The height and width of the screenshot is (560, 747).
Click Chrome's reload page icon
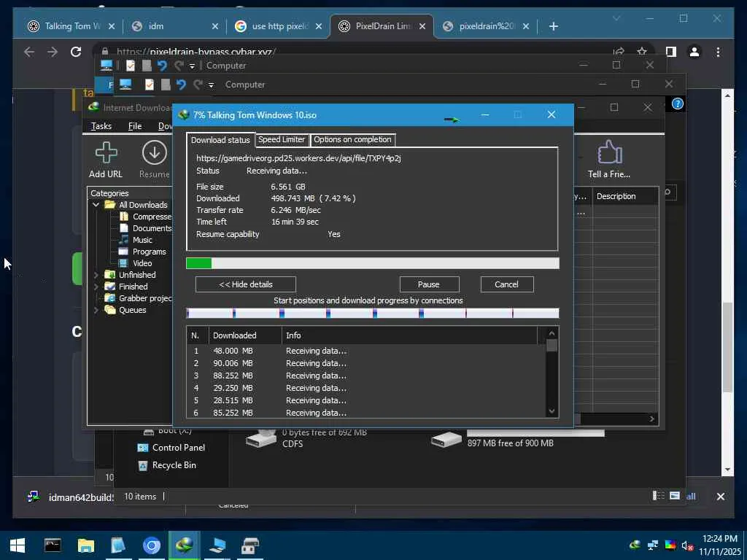click(76, 52)
